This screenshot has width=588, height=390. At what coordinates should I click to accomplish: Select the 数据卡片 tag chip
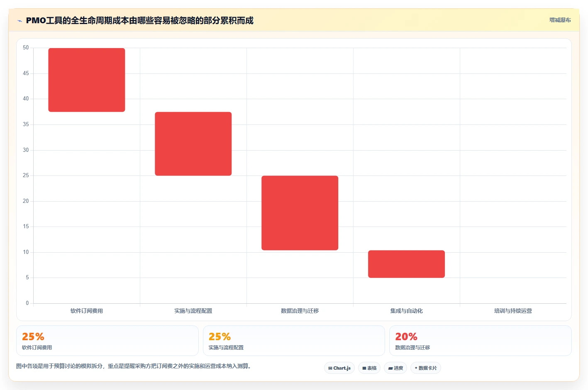426,368
